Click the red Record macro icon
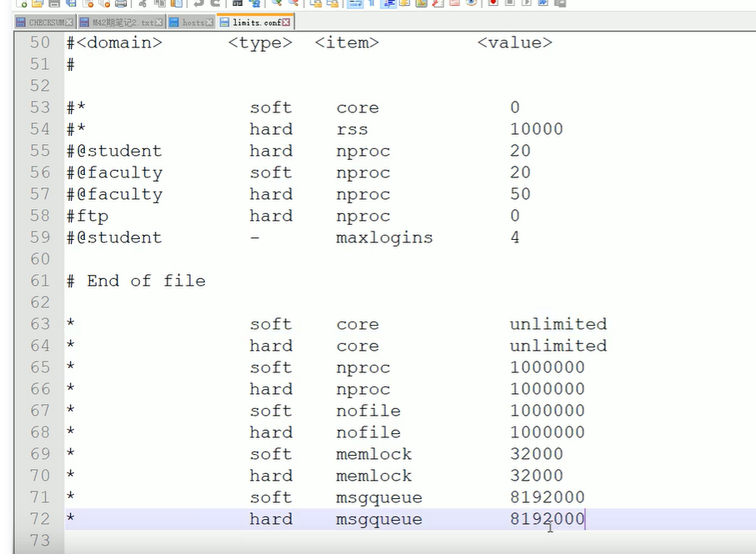 click(x=493, y=2)
